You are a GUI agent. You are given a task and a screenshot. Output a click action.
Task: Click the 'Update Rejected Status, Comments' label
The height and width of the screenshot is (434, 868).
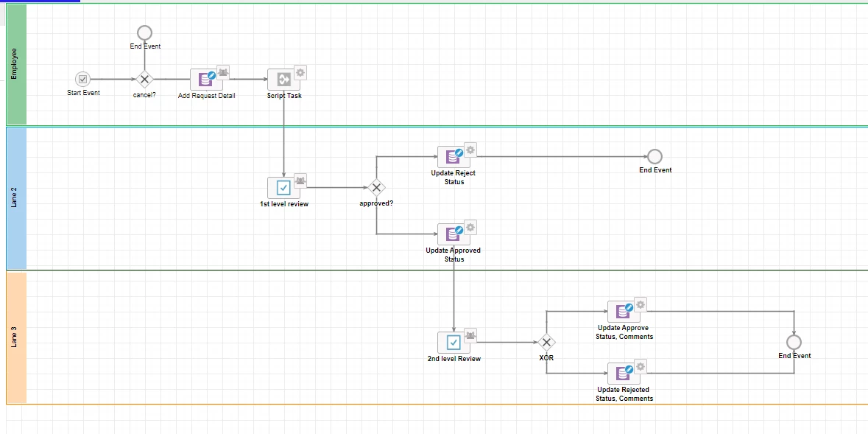click(x=624, y=394)
